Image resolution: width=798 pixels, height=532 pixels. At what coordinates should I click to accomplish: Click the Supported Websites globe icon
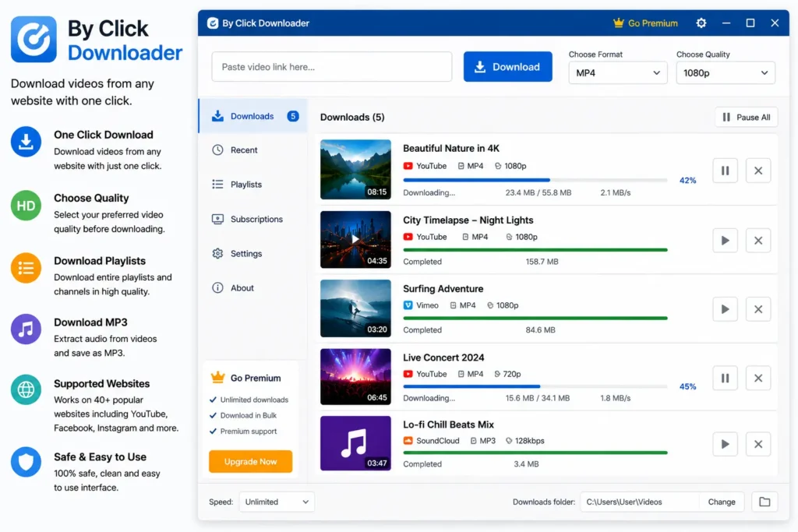[x=26, y=389]
